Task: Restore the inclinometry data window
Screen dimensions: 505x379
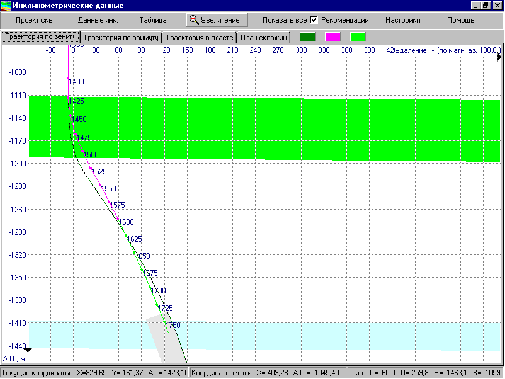Action: (486, 5)
